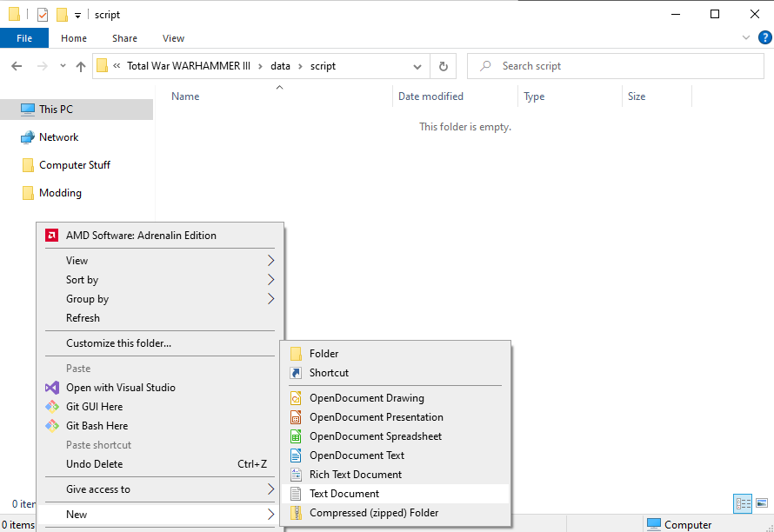This screenshot has width=774, height=532.
Task: Switch to Large icons view button
Action: point(762,503)
